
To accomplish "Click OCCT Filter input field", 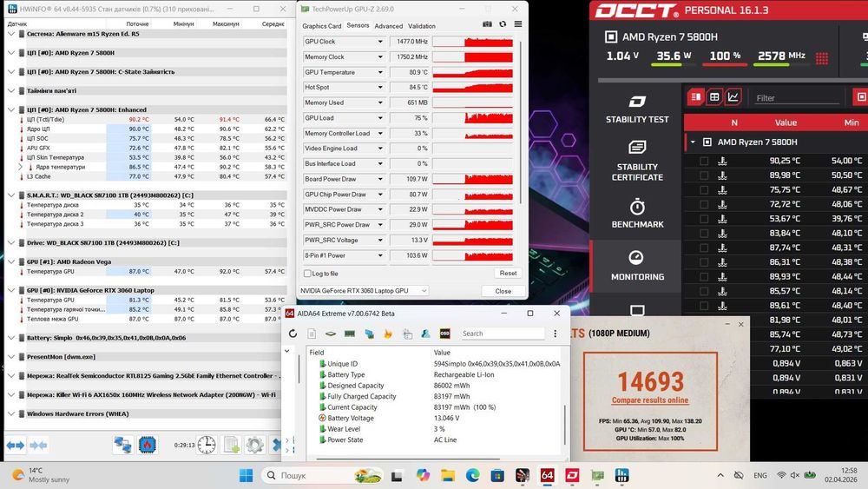I will pyautogui.click(x=797, y=98).
